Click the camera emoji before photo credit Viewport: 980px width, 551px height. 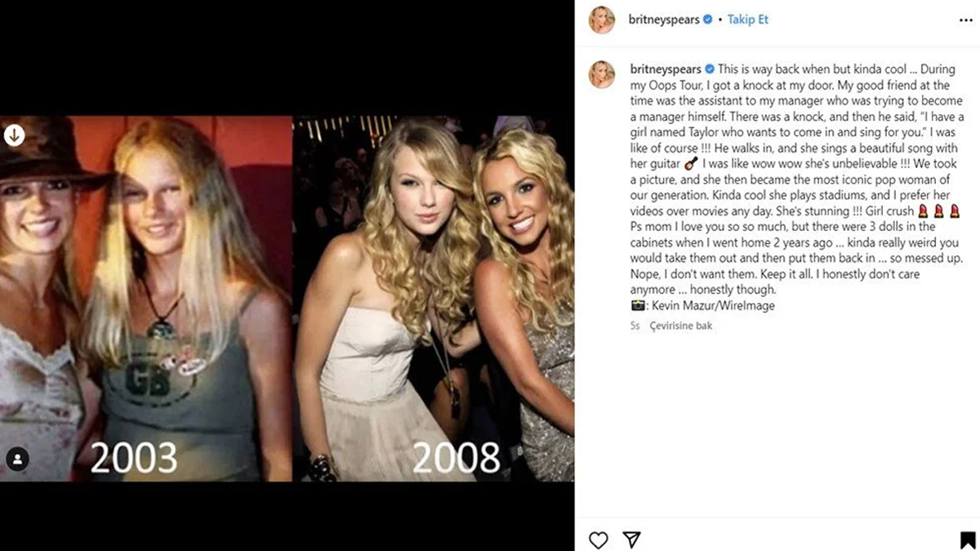coord(638,305)
